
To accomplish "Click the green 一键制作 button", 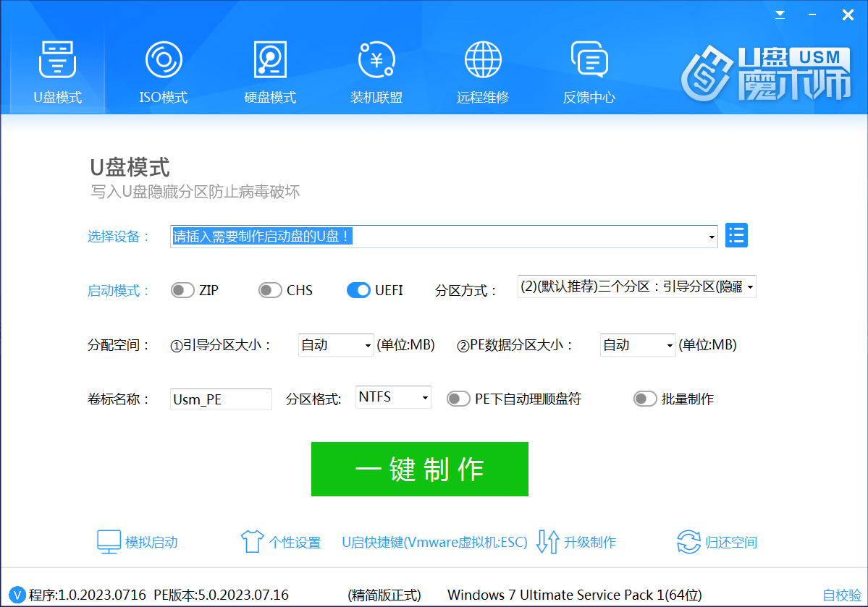I will pyautogui.click(x=419, y=470).
